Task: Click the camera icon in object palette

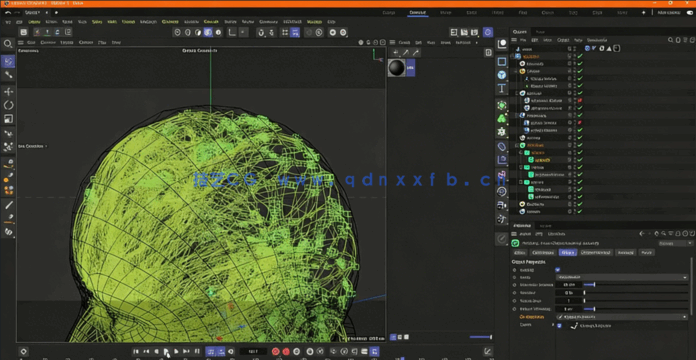Action: click(x=502, y=205)
